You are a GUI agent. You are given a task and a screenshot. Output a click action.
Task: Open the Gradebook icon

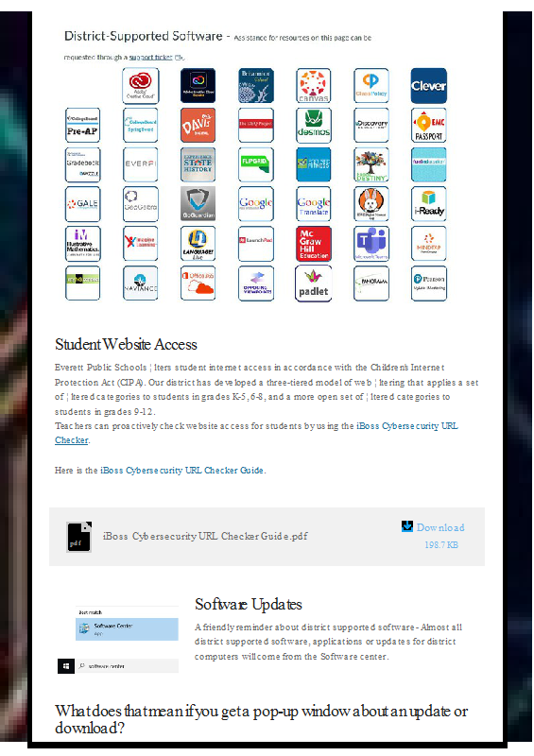(82, 164)
